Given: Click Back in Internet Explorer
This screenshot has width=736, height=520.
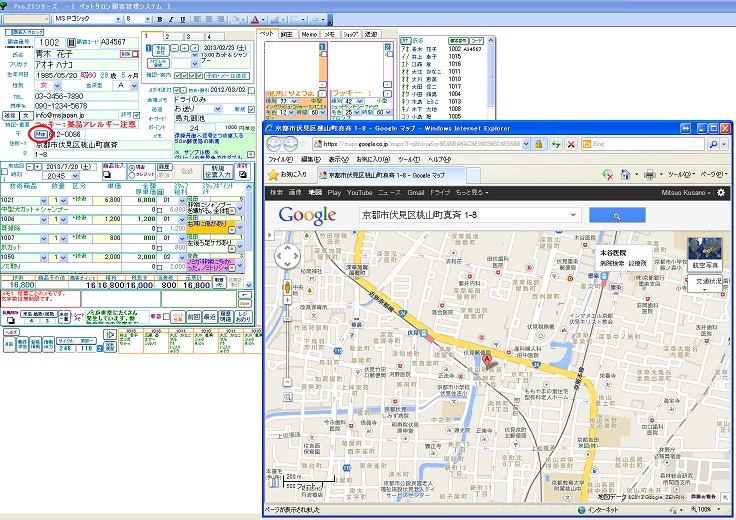Looking at the screenshot, I should pyautogui.click(x=274, y=144).
